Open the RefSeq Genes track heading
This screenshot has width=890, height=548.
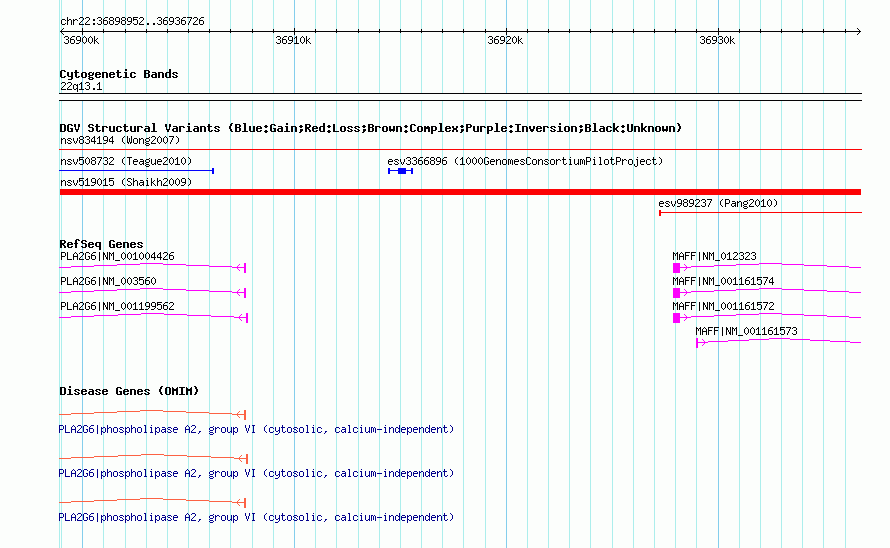[101, 244]
